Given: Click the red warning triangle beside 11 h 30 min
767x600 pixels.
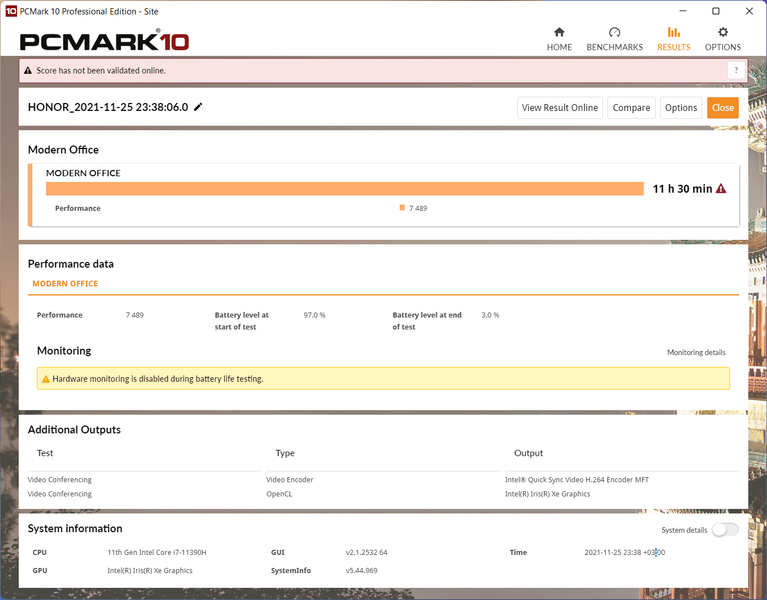Looking at the screenshot, I should (721, 189).
